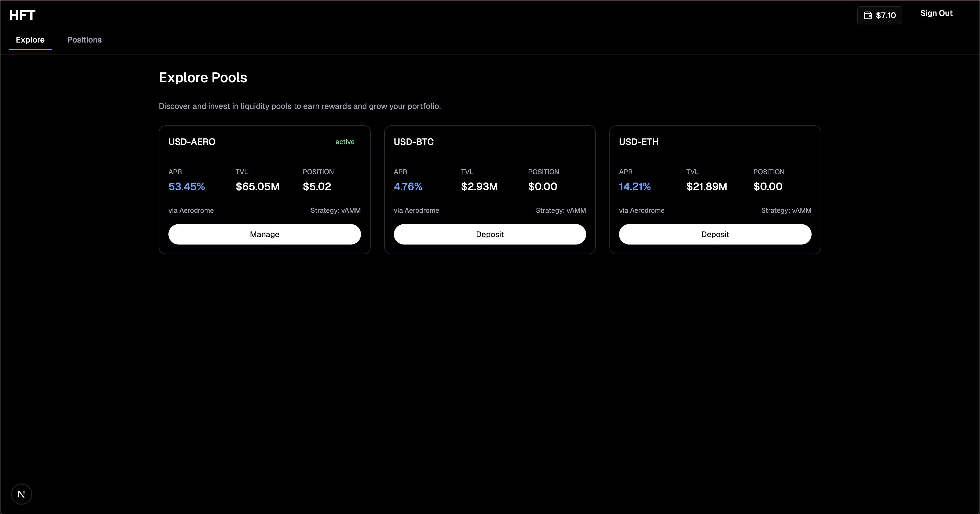This screenshot has height=514, width=980.
Task: Select the Explore tab
Action: 30,39
